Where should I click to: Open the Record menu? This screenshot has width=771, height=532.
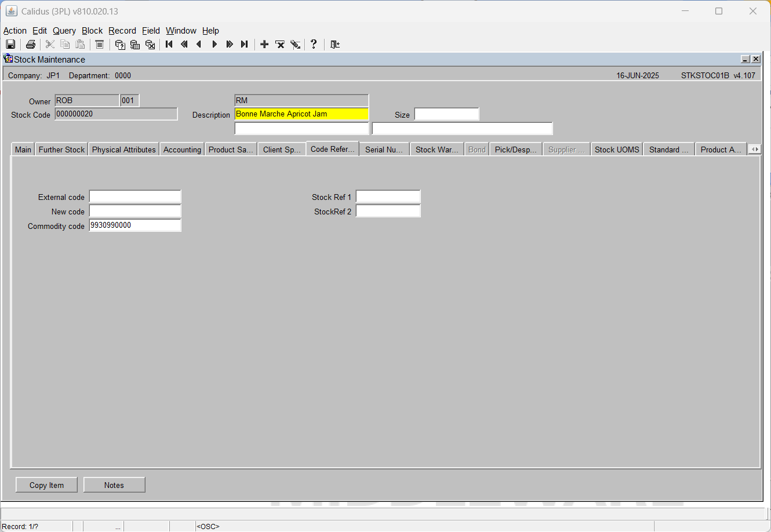pos(122,31)
